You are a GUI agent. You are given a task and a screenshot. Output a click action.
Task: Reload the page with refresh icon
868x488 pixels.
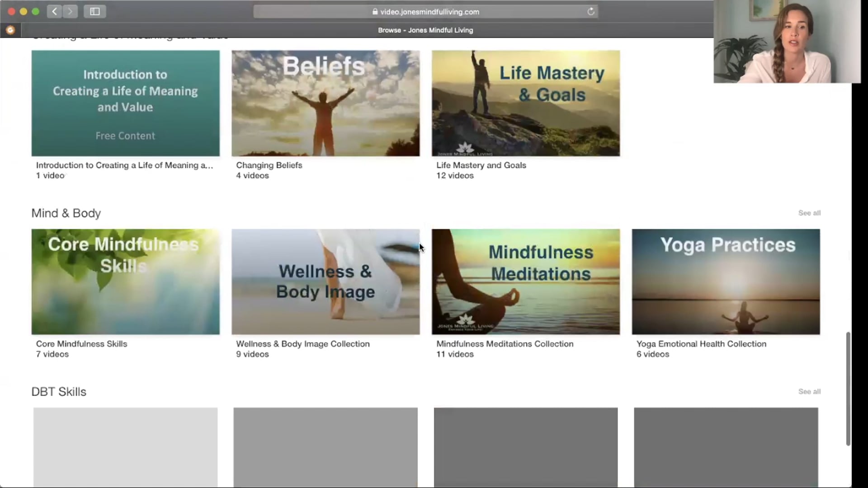(591, 12)
